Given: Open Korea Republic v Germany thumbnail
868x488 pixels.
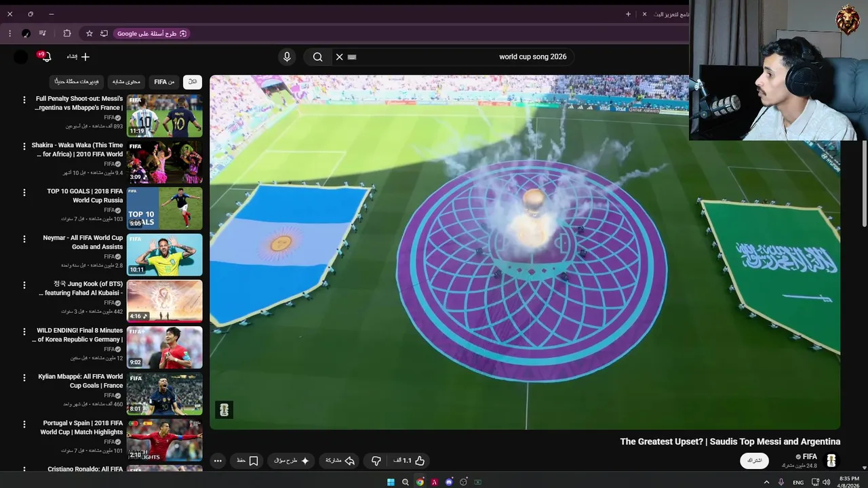Looking at the screenshot, I should coord(165,347).
